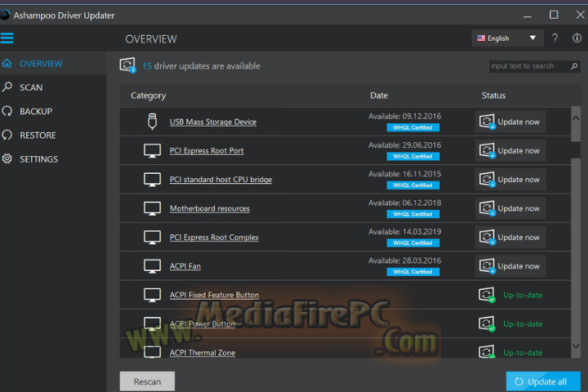Click the driver updates status icon
Image resolution: width=588 pixels, height=392 pixels.
click(127, 65)
